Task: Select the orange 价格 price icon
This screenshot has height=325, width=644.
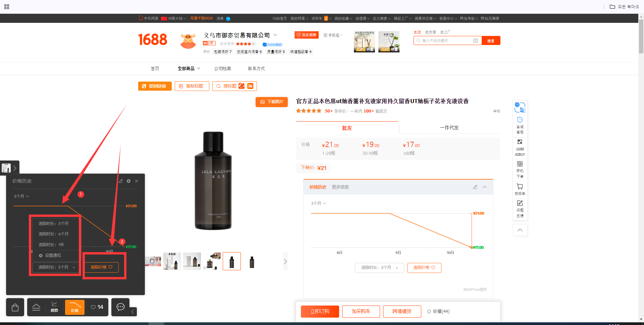Action: pyautogui.click(x=75, y=307)
